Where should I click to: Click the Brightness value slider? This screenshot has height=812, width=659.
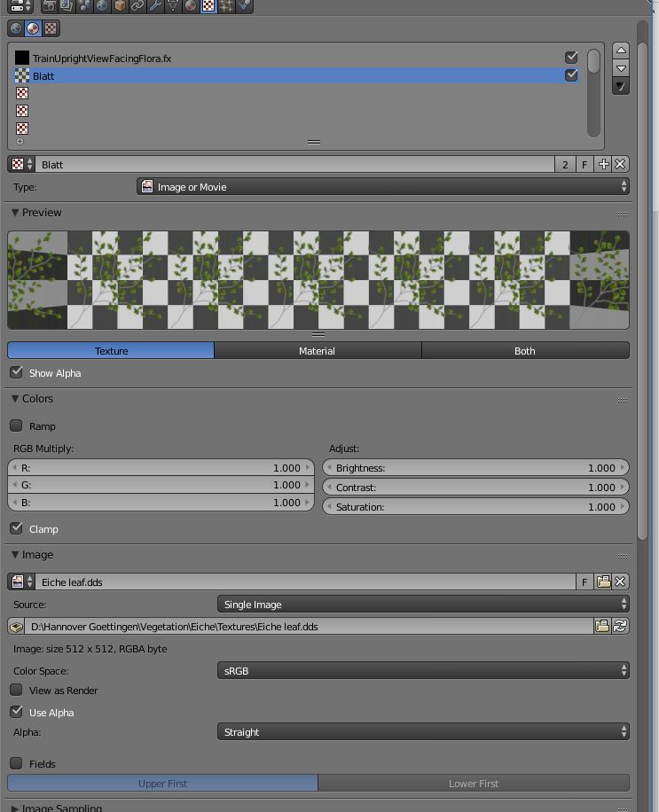point(475,468)
